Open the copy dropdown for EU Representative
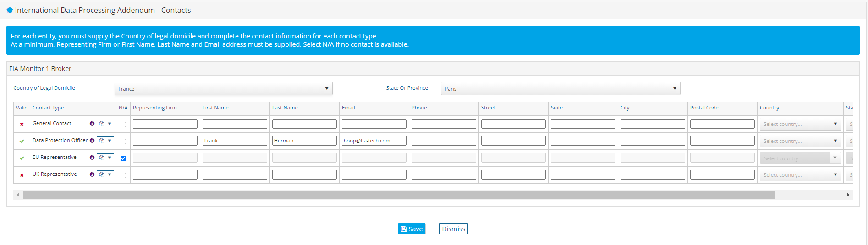868x245 pixels. click(105, 158)
